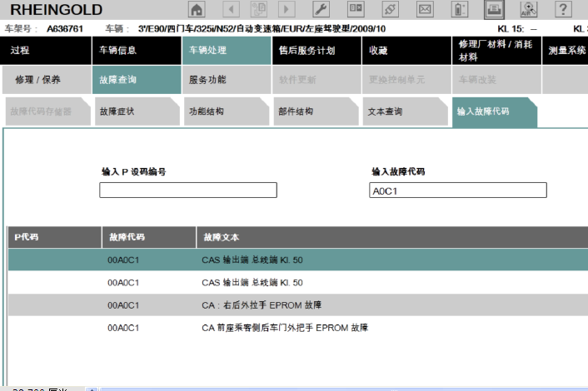The width and height of the screenshot is (588, 391).
Task: Click the 更换控制单元 submenu
Action: pos(406,79)
